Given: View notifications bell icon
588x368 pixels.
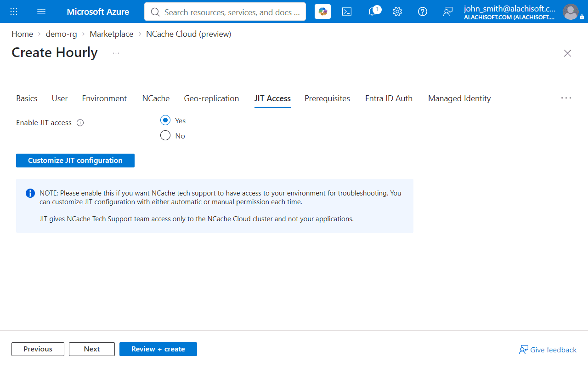Looking at the screenshot, I should [x=373, y=11].
